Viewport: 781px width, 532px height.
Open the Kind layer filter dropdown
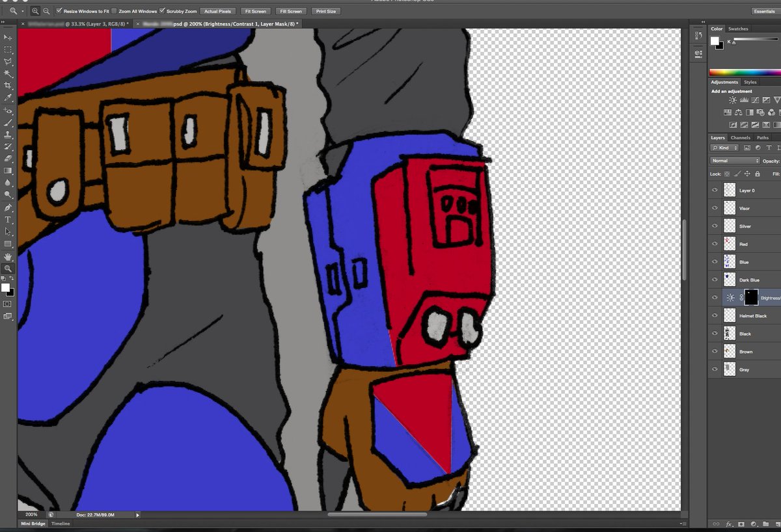click(725, 148)
